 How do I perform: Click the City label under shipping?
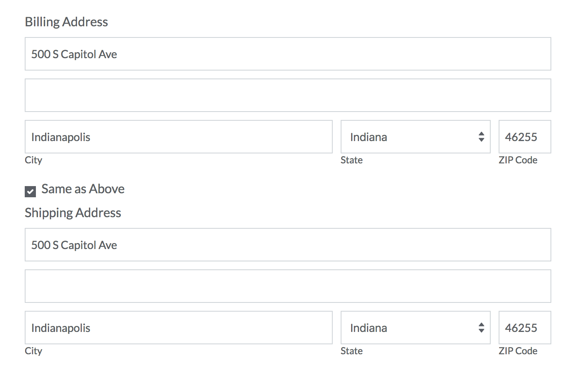34,351
